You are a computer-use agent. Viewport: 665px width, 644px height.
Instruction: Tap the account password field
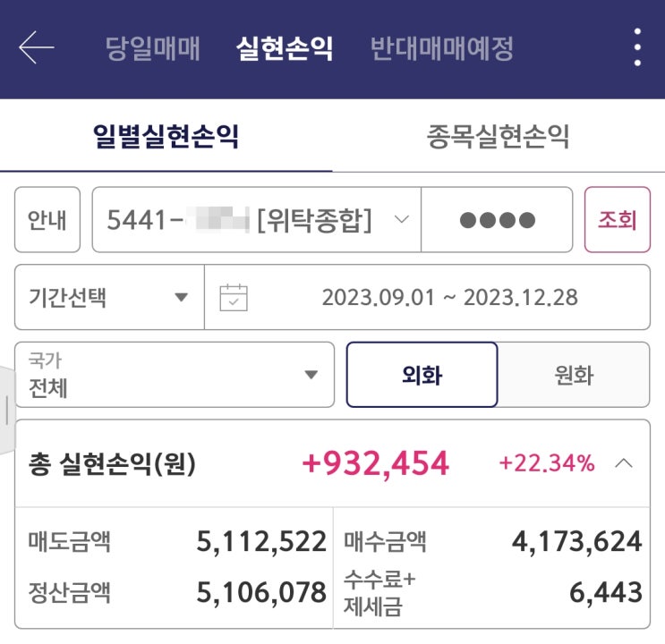coord(497,220)
